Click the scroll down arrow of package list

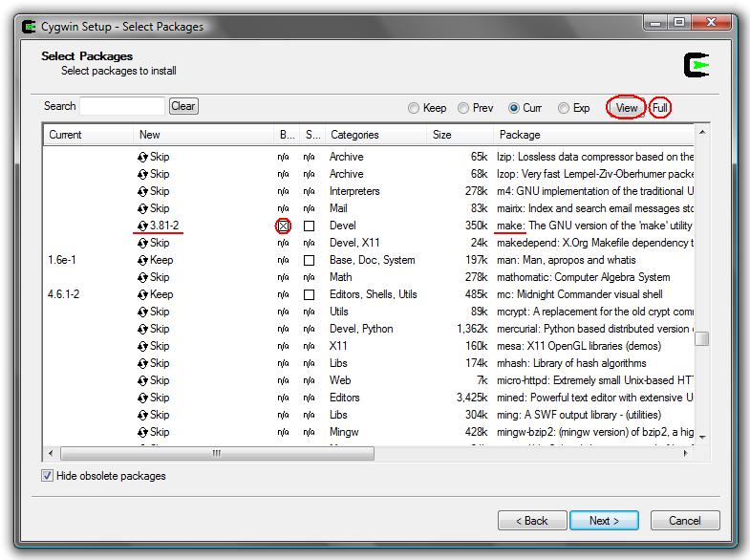click(x=701, y=437)
